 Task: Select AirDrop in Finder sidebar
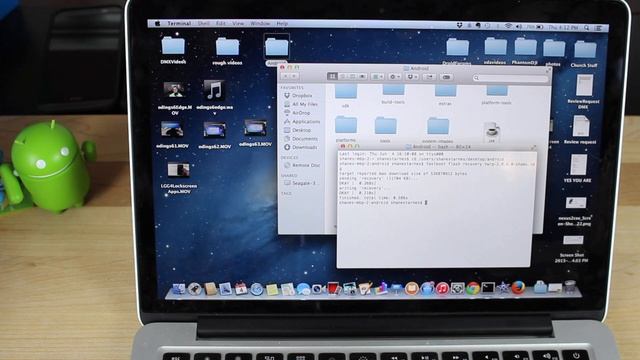click(297, 113)
